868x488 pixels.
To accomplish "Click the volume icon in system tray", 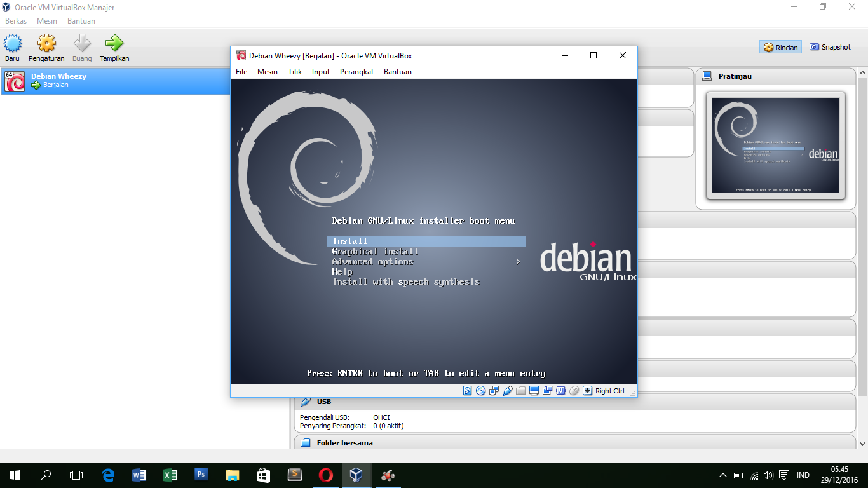I will click(x=768, y=475).
